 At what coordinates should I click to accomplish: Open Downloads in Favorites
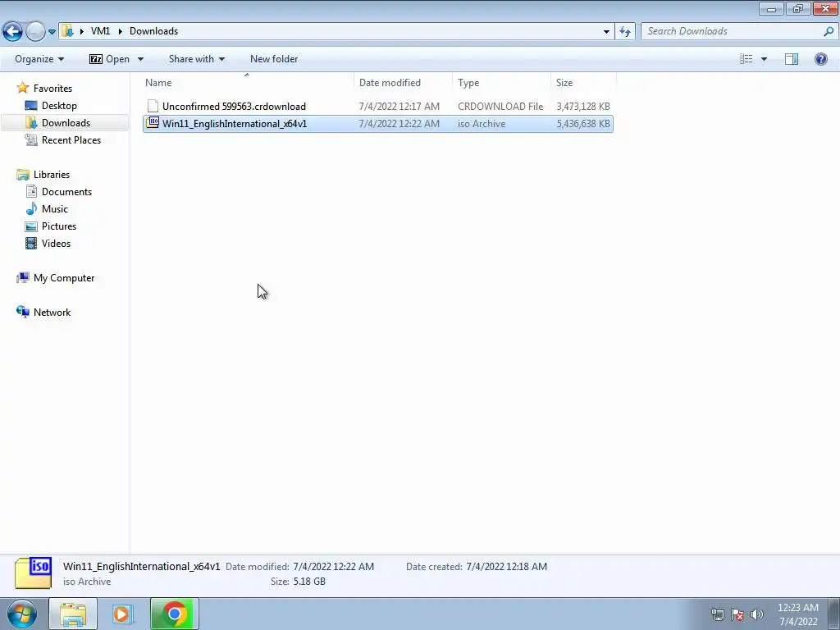[66, 123]
